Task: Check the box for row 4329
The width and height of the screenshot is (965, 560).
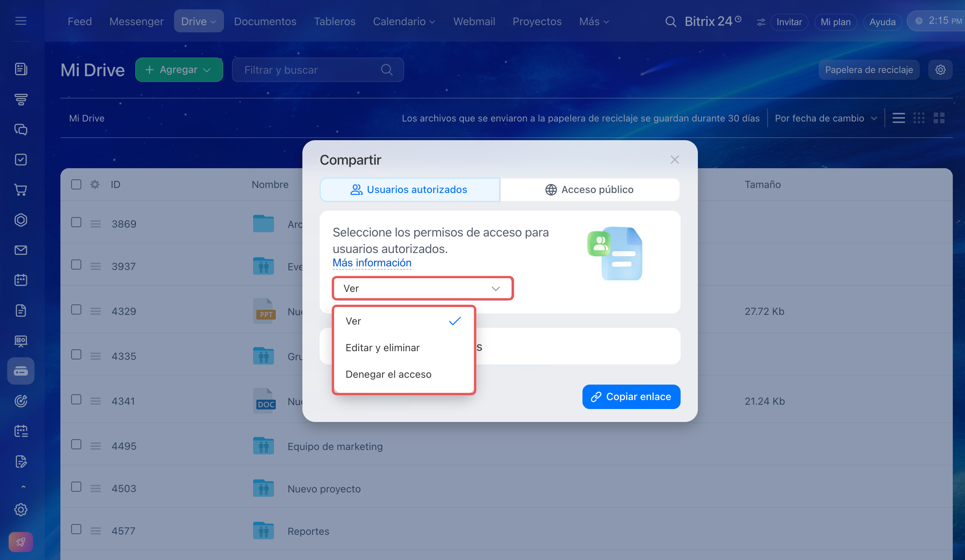Action: coord(76,310)
